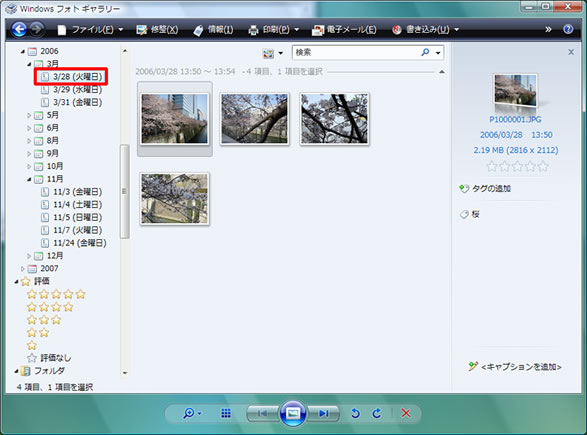Expand the 10月 month node
Image resolution: width=587 pixels, height=435 pixels.
coord(29,166)
